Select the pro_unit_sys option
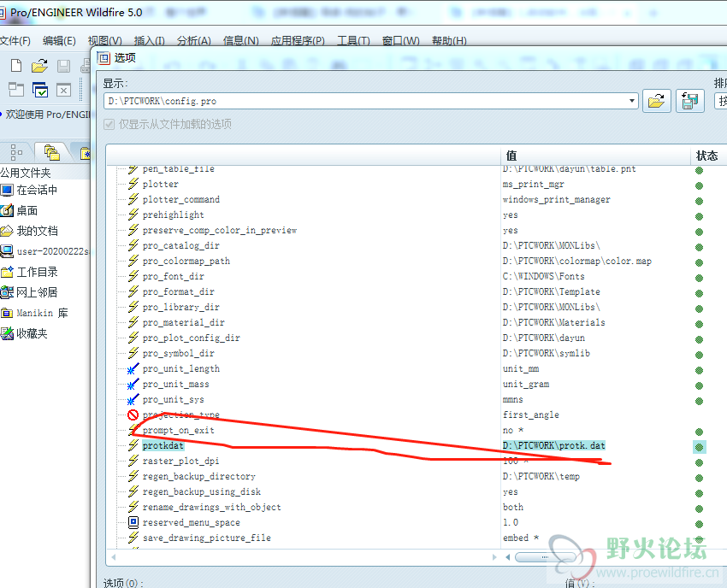The image size is (727, 588). (173, 399)
